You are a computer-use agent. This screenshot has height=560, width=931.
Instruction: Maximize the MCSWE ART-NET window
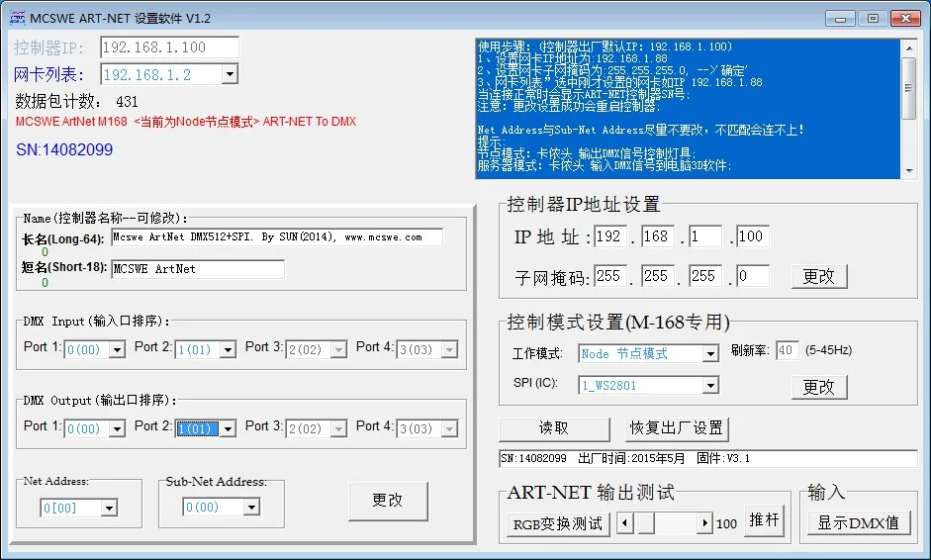pos(873,19)
